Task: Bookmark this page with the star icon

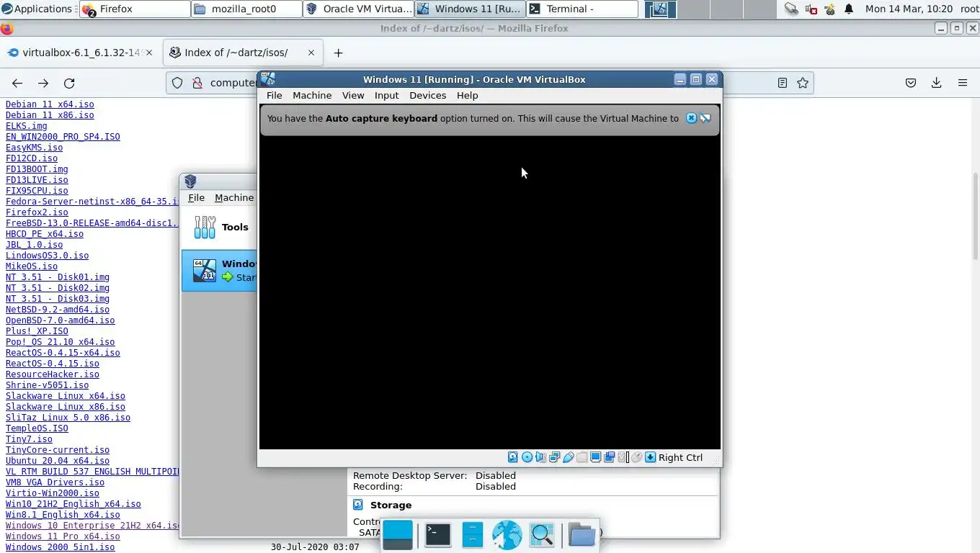Action: click(803, 83)
